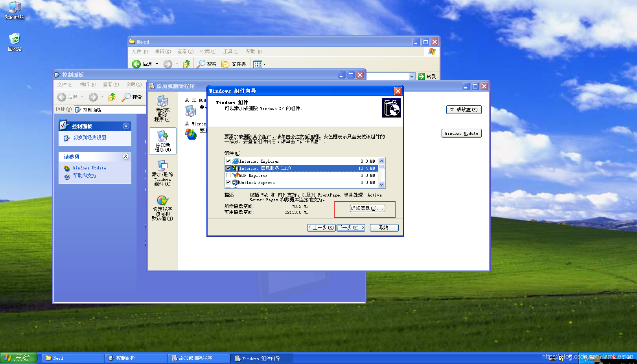Switch to 控制面板 taskbar button
637x364 pixels.
(x=136, y=358)
